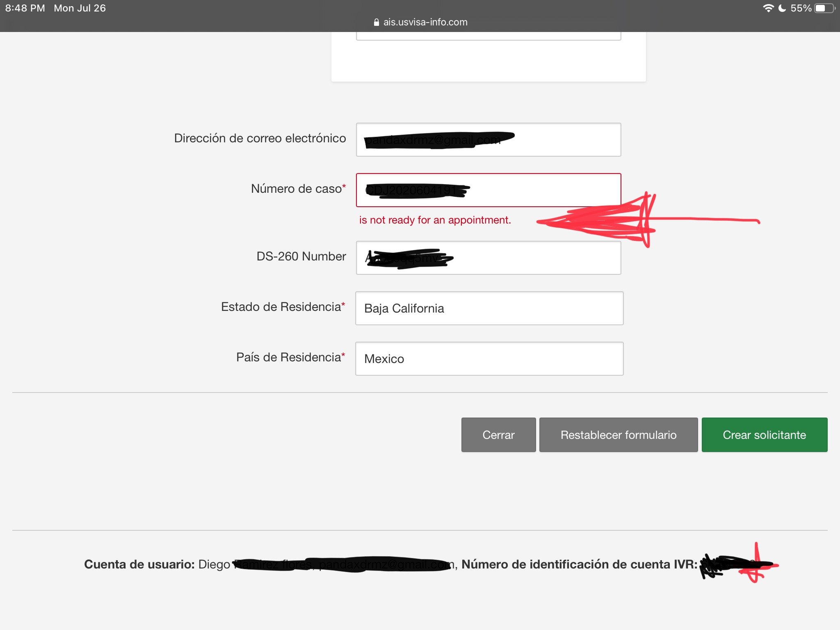Open the País de Residencia field
840x630 pixels.
(x=489, y=359)
